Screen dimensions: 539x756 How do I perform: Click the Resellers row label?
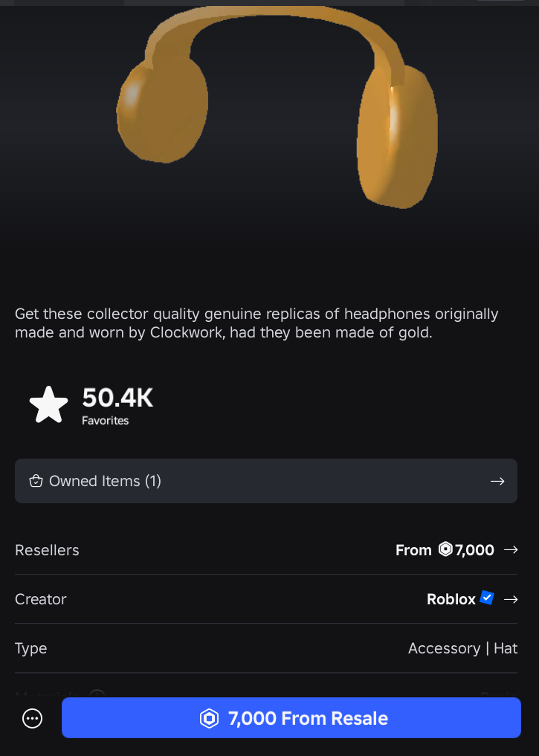47,550
